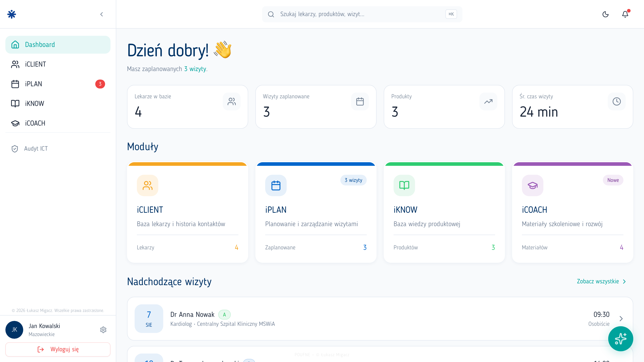Click the Jan Kowalski user name
Screen dimensions: 644x362
coord(44,326)
